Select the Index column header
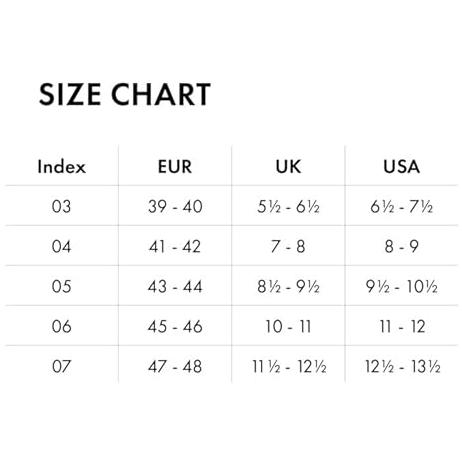This screenshot has height=462, width=462. coord(62,166)
